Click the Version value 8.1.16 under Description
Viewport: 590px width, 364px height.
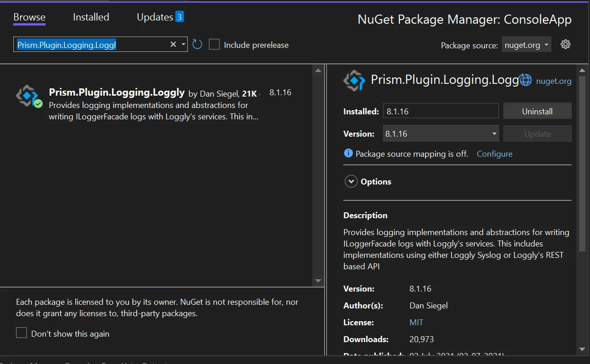coord(420,289)
